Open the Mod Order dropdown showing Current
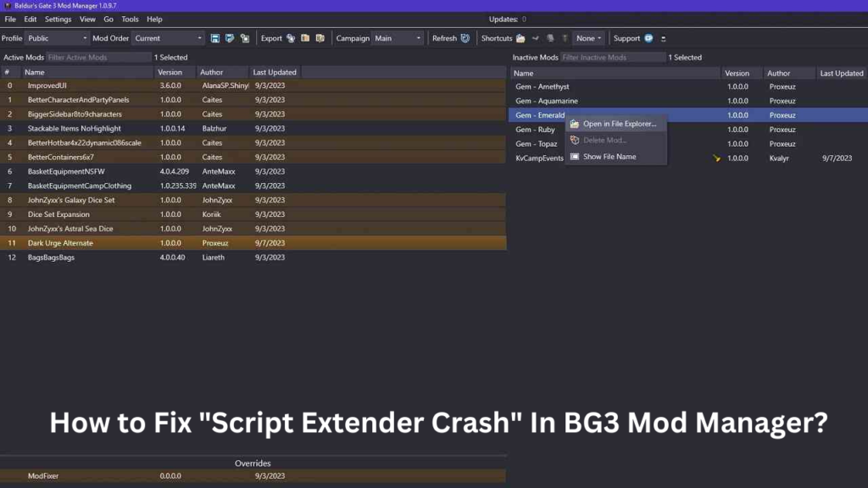 pyautogui.click(x=167, y=37)
